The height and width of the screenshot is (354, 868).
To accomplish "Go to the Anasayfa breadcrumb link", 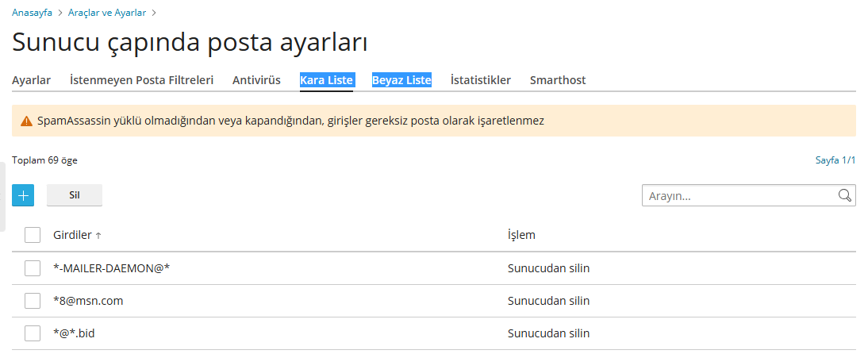I will (32, 12).
